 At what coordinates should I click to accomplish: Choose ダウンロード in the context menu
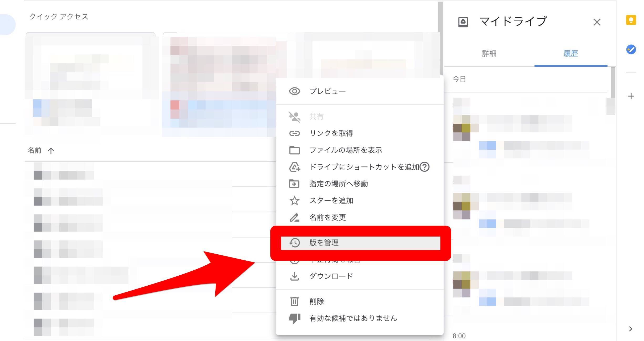331,276
